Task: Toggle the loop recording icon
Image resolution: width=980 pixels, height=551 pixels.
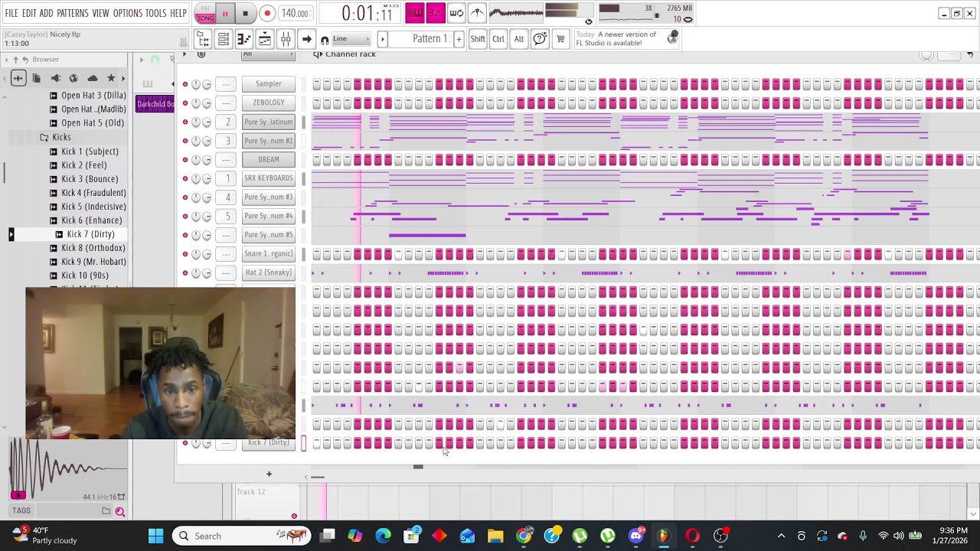Action: click(x=456, y=12)
